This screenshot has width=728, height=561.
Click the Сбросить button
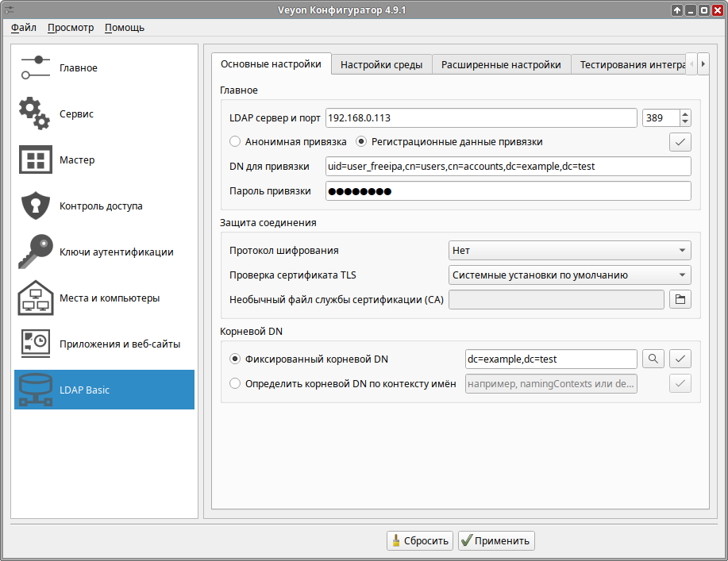[420, 540]
